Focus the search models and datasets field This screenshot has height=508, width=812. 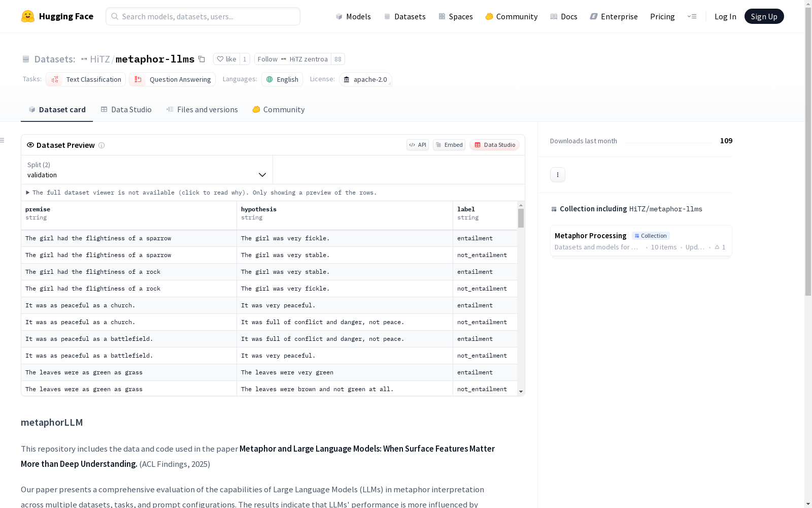click(203, 16)
